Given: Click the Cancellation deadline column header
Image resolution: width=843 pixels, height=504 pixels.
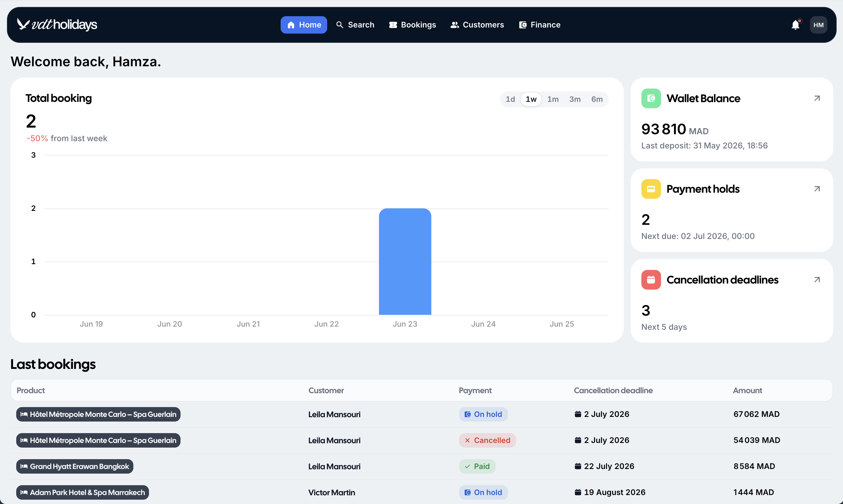Looking at the screenshot, I should 613,390.
